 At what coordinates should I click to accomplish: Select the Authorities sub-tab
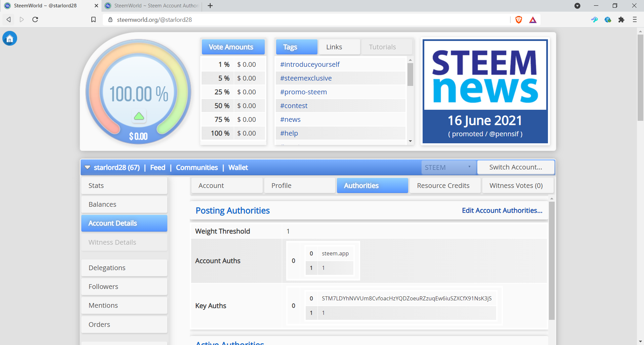373,186
